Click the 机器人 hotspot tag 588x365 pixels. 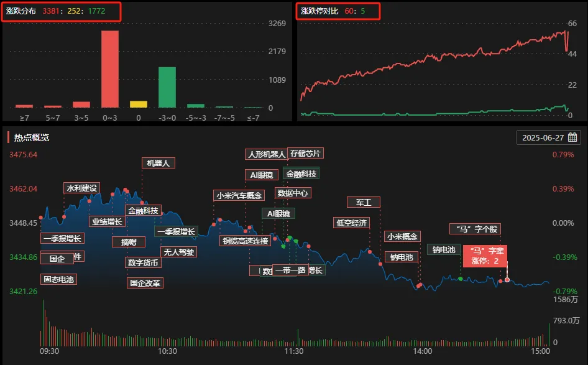click(x=158, y=163)
